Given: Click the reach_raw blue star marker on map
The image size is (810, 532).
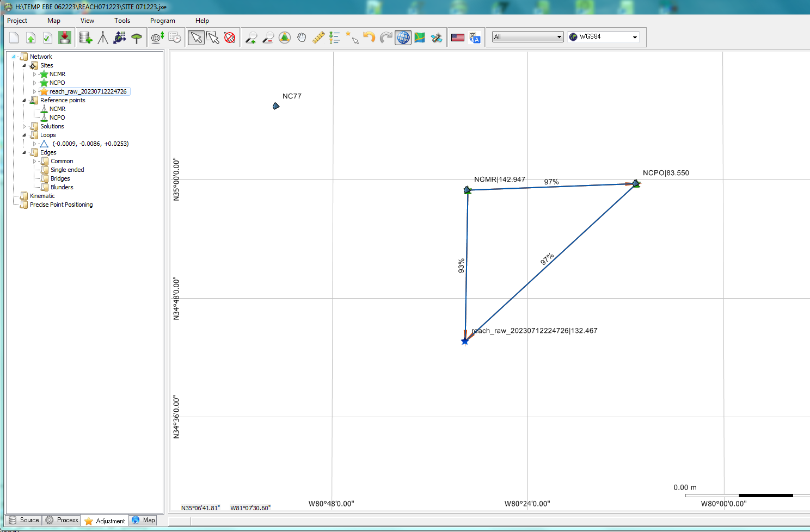Looking at the screenshot, I should tap(465, 341).
